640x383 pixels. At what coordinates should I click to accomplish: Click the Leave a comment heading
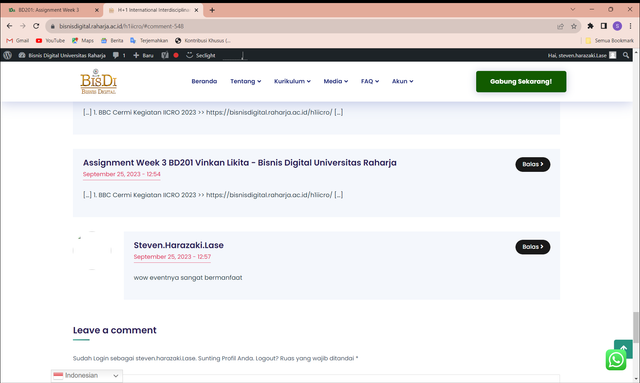click(x=114, y=330)
